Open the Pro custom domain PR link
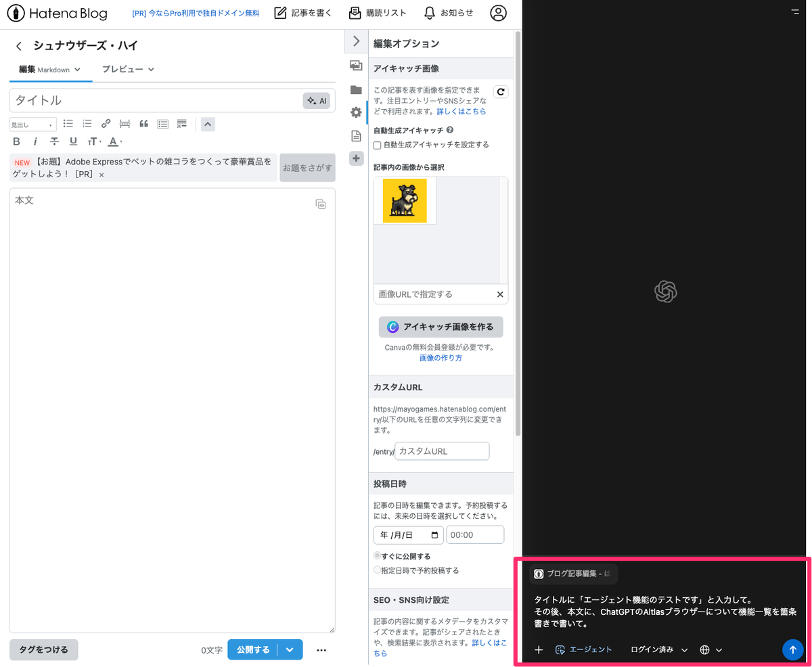This screenshot has width=812, height=667. tap(196, 13)
